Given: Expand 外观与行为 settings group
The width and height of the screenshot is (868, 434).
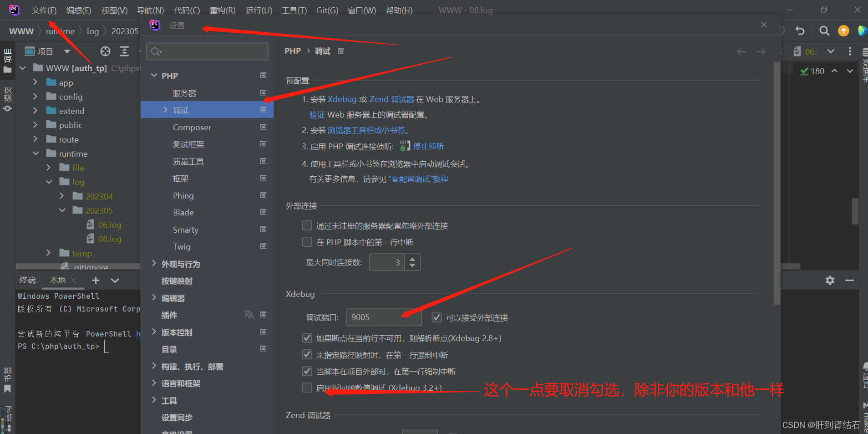Looking at the screenshot, I should coord(154,263).
